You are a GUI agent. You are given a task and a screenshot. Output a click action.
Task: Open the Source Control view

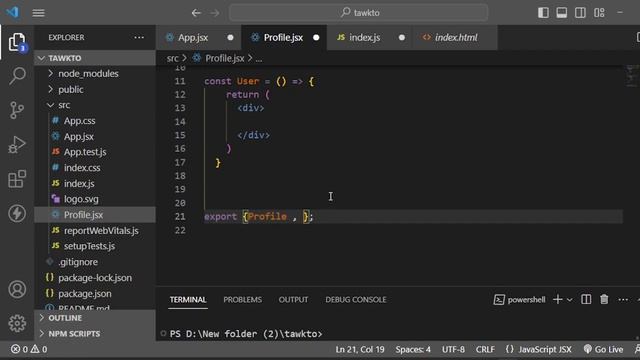pos(17,110)
